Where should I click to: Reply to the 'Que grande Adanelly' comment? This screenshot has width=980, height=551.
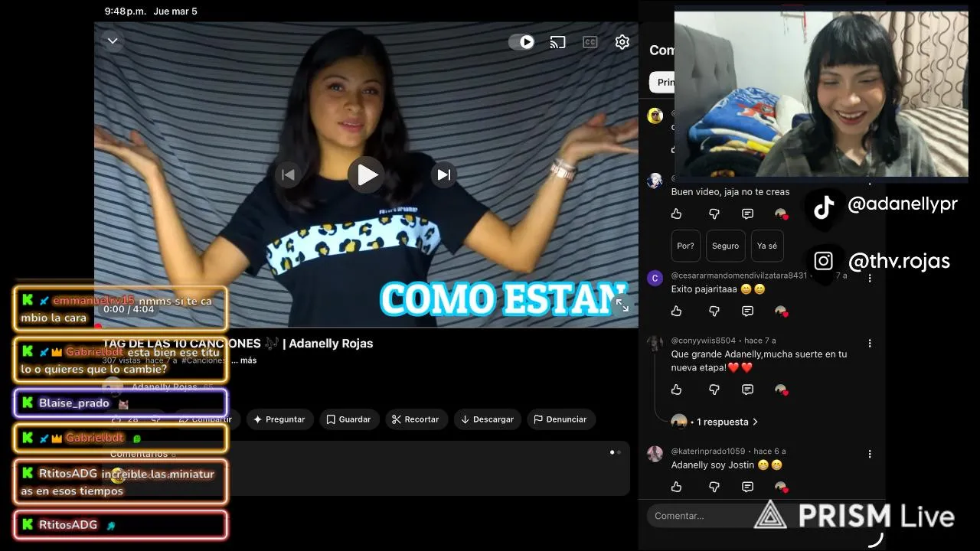pyautogui.click(x=747, y=390)
